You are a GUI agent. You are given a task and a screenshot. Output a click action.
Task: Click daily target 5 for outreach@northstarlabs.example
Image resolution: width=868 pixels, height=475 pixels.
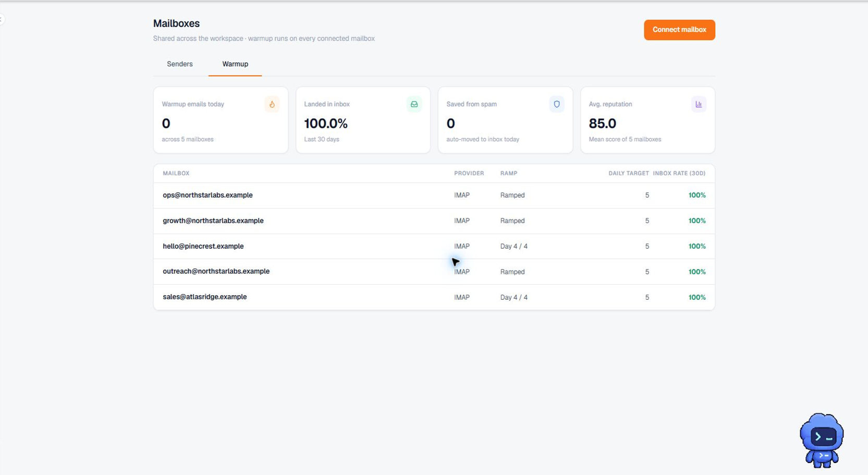click(647, 272)
